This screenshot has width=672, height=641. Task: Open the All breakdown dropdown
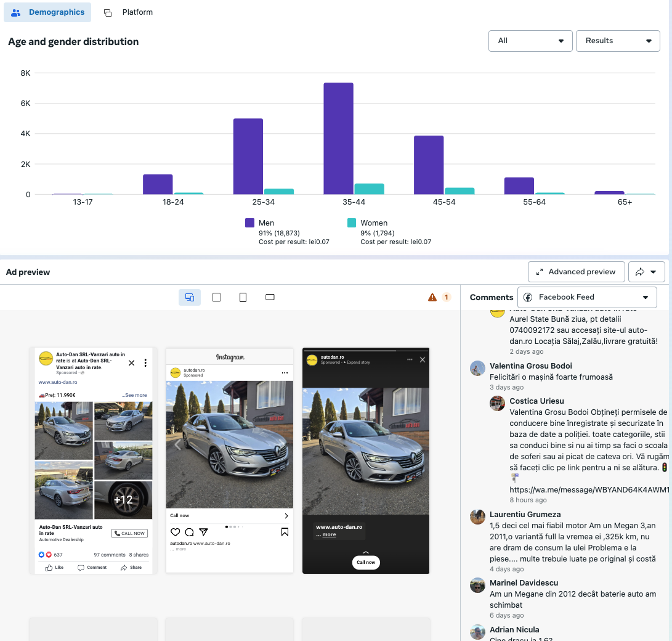[x=530, y=41]
